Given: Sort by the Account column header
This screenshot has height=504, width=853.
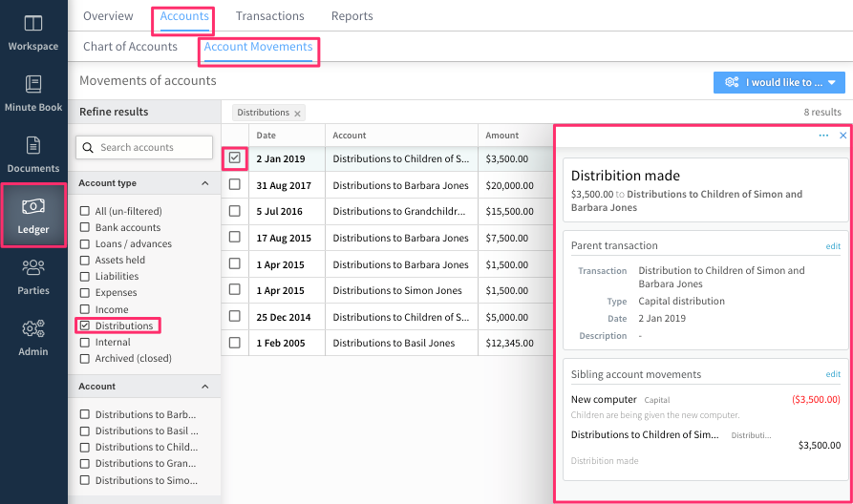Looking at the screenshot, I should point(350,136).
